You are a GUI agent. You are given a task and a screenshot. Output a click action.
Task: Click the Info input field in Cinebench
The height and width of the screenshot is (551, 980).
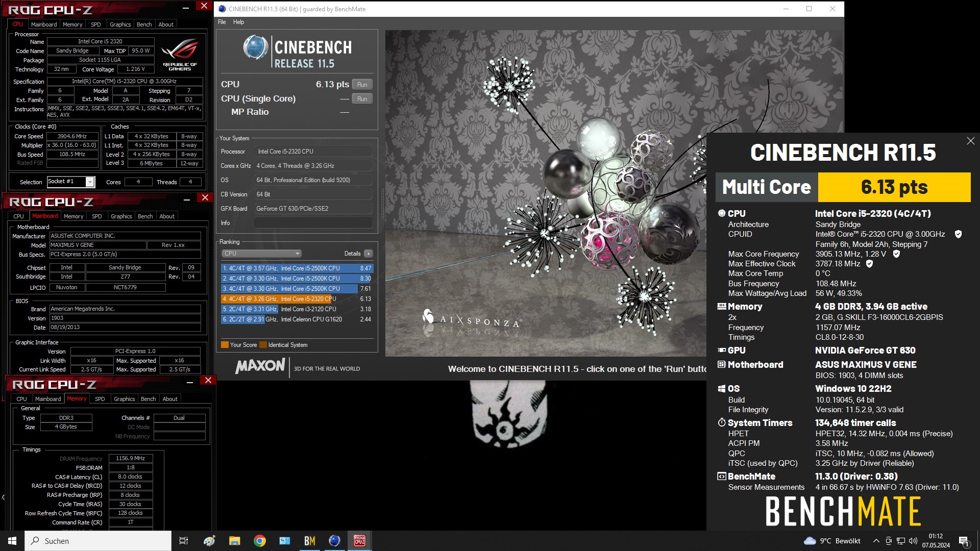click(313, 223)
